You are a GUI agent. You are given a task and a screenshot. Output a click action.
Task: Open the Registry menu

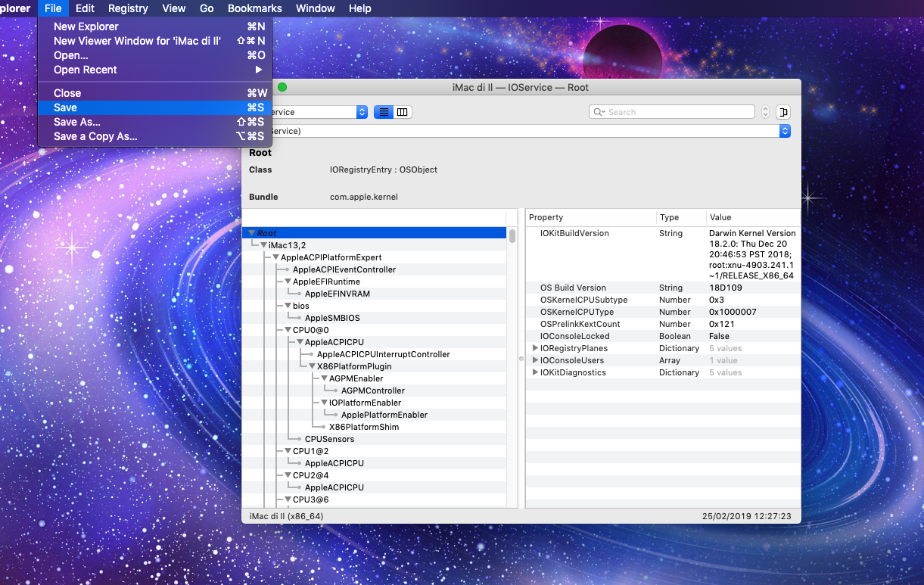click(128, 8)
